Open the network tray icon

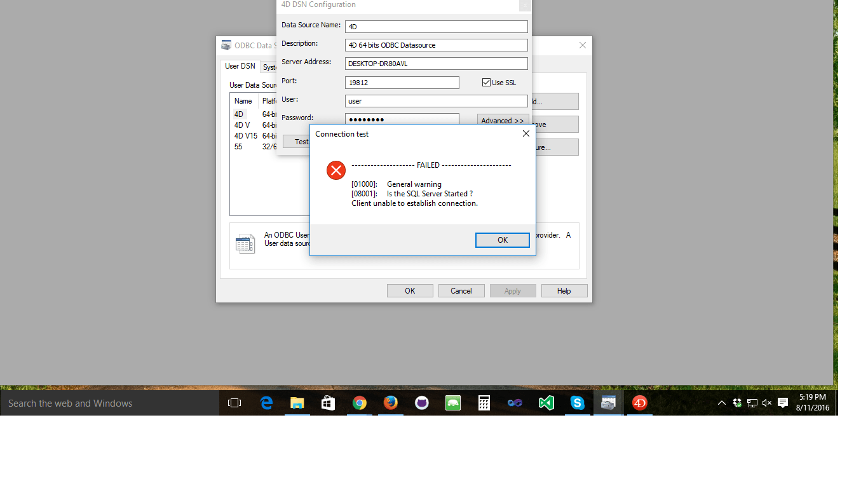coord(752,403)
